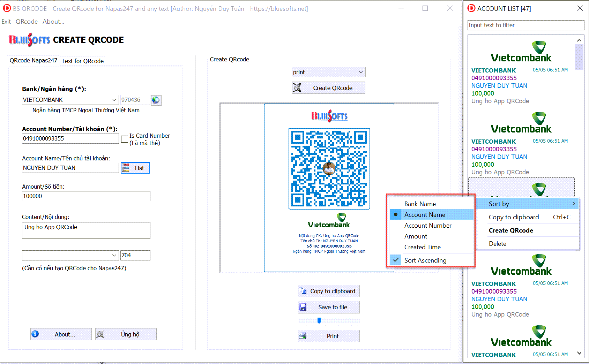Choose Copy to clipboard in context menu

pos(527,217)
